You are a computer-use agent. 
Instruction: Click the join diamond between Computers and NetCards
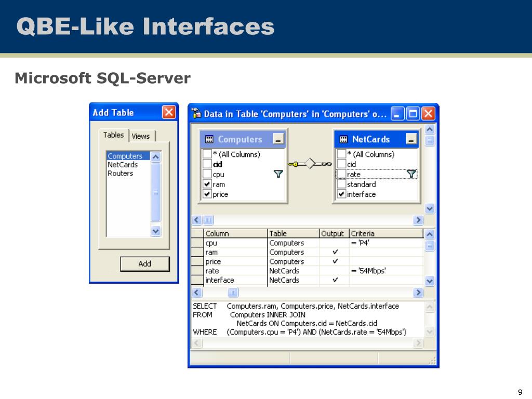coord(310,164)
